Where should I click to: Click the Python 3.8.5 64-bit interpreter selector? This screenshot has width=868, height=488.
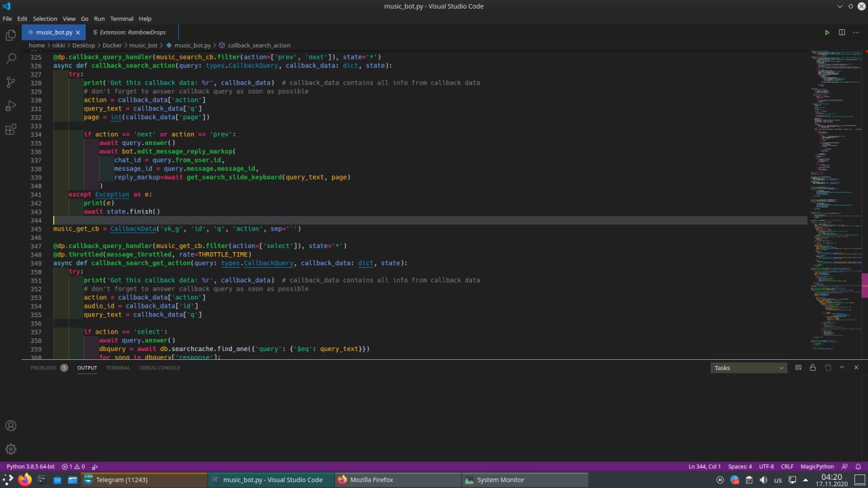point(31,466)
